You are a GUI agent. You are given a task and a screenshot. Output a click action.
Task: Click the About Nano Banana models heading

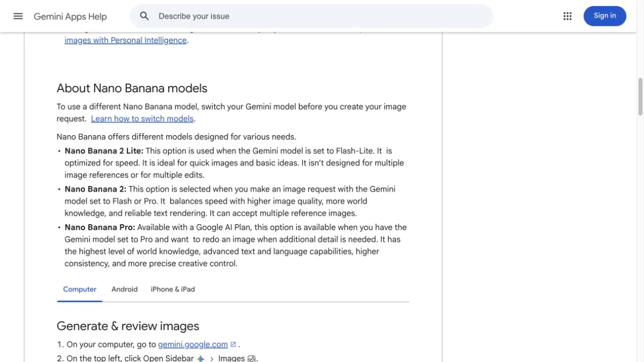pos(132,88)
